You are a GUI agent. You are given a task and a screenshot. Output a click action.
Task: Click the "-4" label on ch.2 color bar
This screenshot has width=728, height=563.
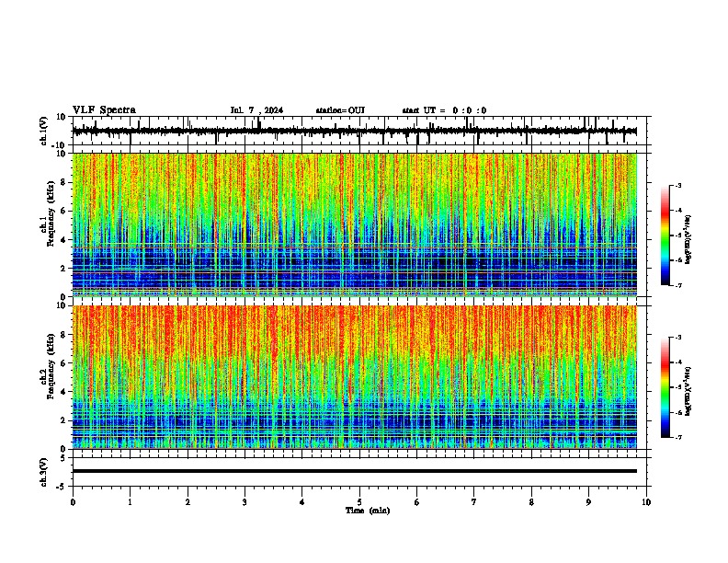678,362
